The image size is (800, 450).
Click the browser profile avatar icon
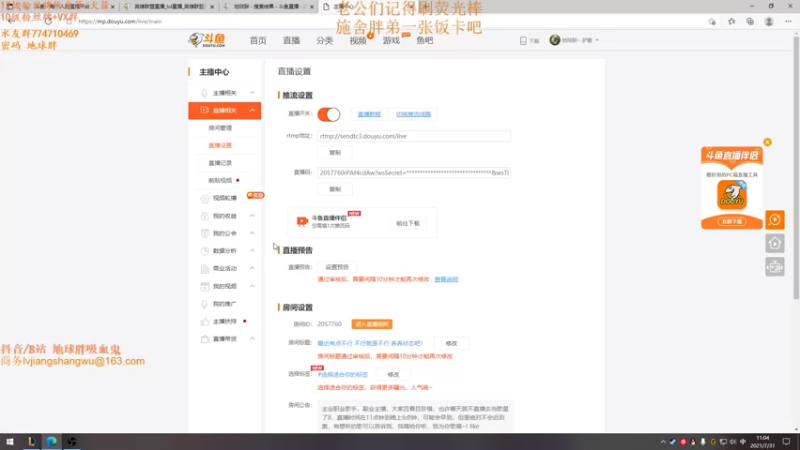[x=769, y=21]
